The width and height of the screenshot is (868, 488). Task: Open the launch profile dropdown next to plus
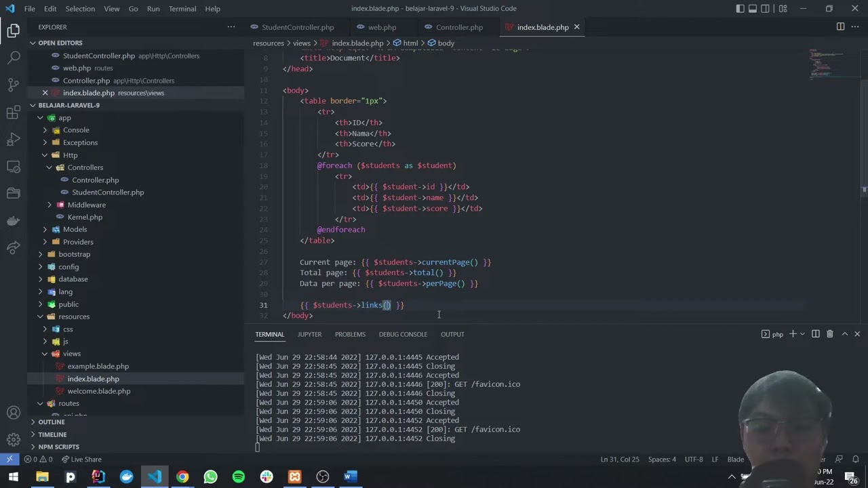click(x=802, y=334)
